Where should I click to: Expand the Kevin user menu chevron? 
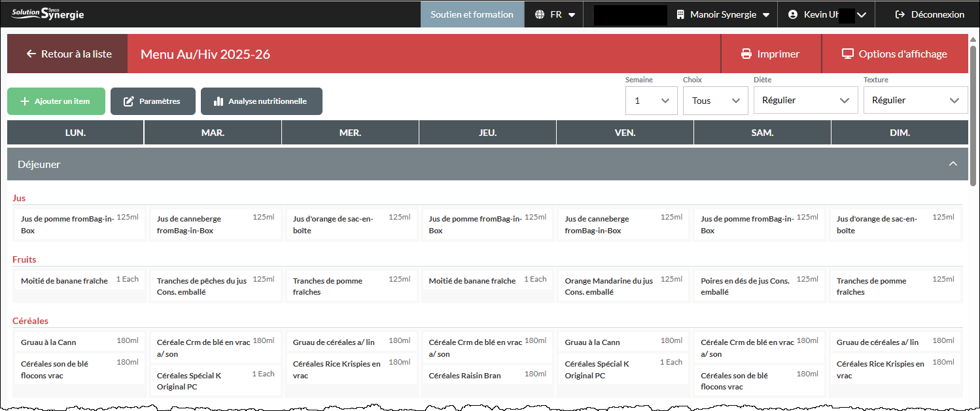pyautogui.click(x=862, y=15)
